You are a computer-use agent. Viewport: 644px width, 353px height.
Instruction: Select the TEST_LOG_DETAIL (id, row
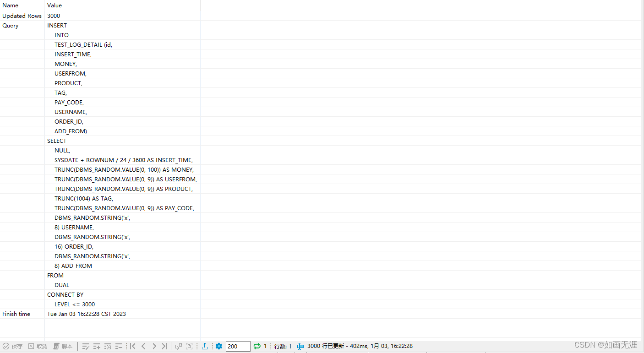point(122,44)
